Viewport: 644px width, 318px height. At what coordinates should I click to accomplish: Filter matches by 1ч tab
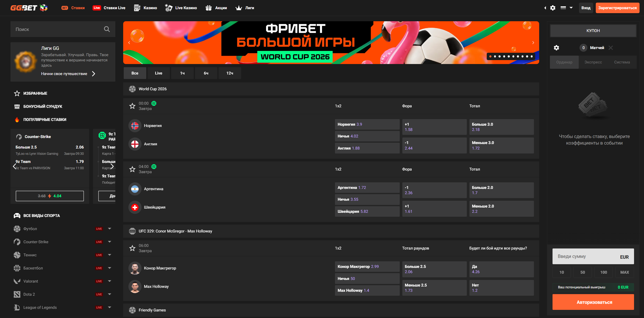182,73
